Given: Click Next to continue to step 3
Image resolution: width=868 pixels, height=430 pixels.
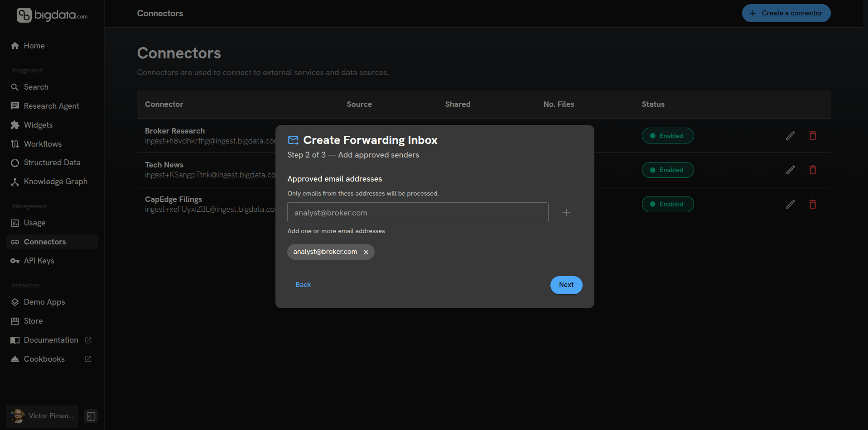Looking at the screenshot, I should pyautogui.click(x=566, y=285).
